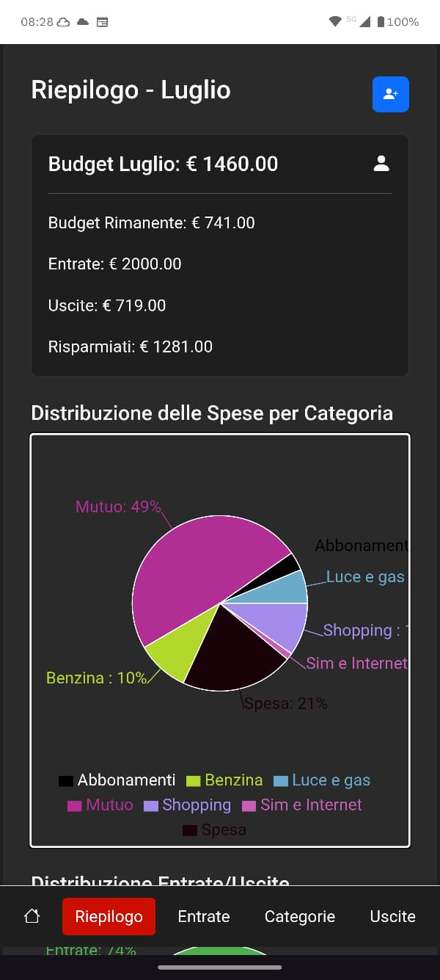Toggle Luce e gas legend entry
This screenshot has height=980, width=440.
pyautogui.click(x=321, y=780)
